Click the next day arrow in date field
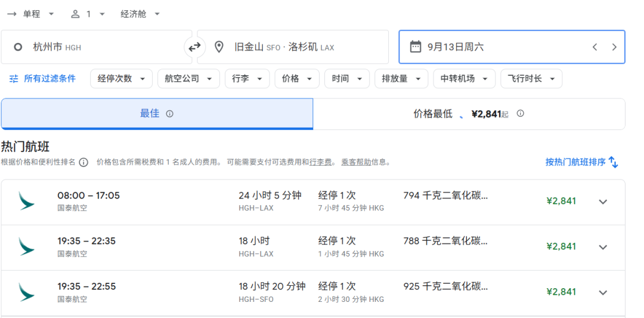 [x=614, y=47]
